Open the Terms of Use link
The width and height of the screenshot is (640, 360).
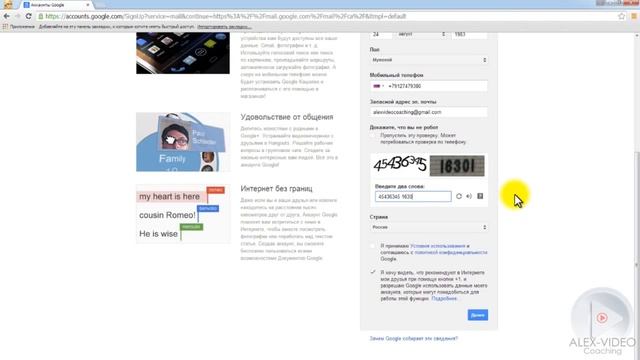pos(438,246)
